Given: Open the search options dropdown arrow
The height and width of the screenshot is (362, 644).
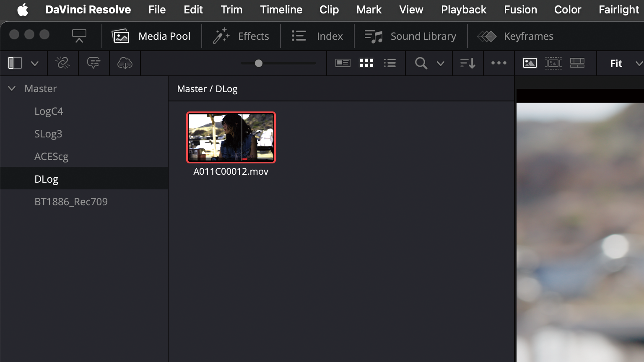Looking at the screenshot, I should pos(440,64).
